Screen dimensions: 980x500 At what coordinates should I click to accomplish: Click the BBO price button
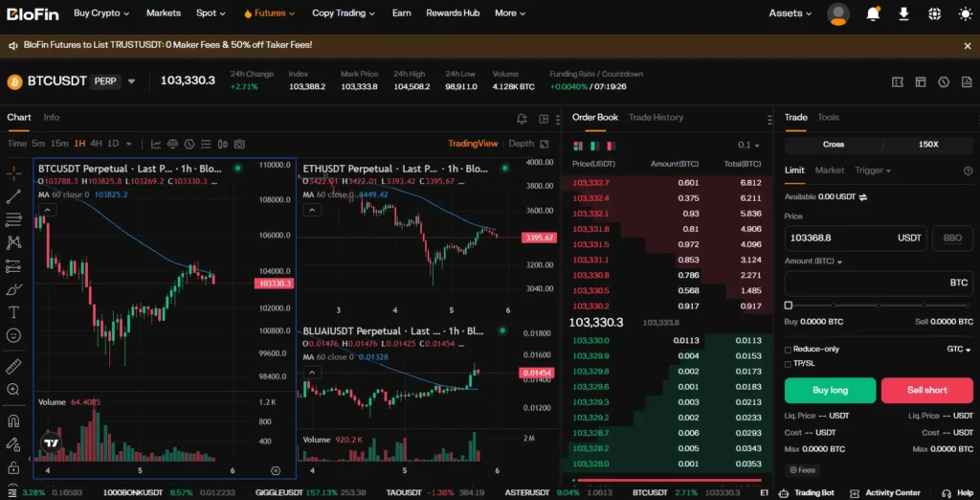(x=952, y=239)
